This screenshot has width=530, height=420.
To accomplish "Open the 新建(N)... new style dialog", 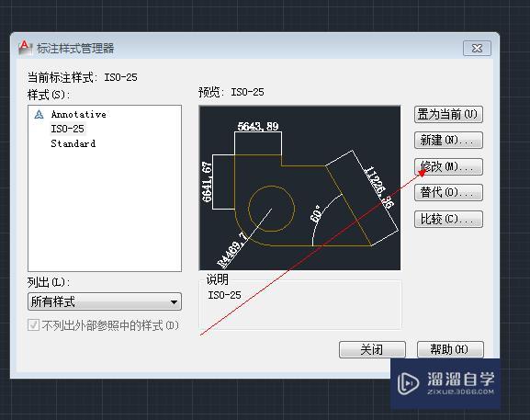I will [448, 141].
